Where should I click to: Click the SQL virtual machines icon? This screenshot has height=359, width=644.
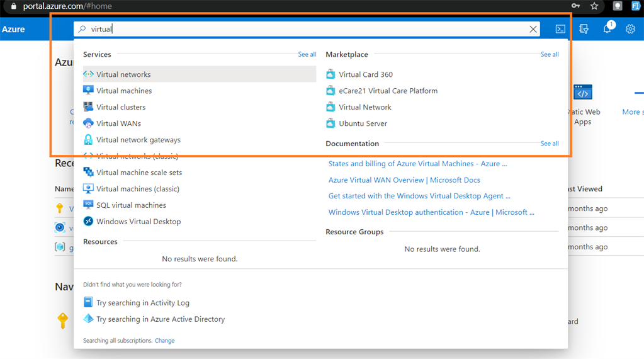point(88,205)
